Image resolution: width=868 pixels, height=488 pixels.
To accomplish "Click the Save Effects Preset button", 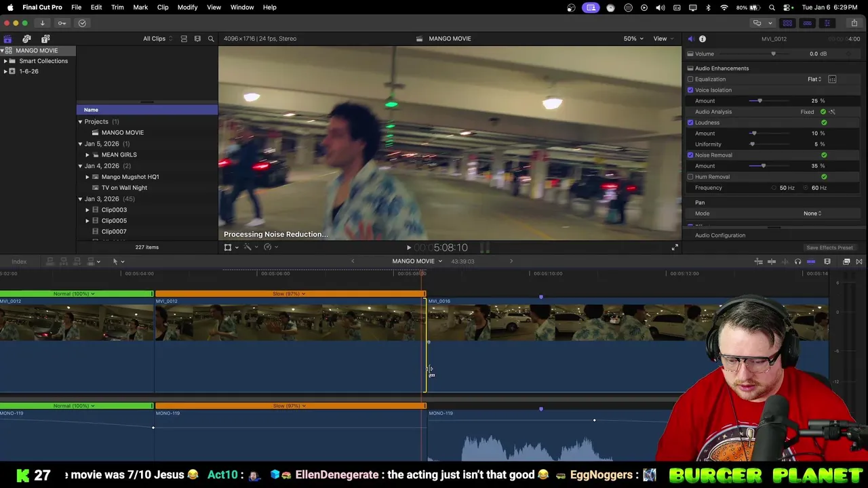I will (x=829, y=248).
